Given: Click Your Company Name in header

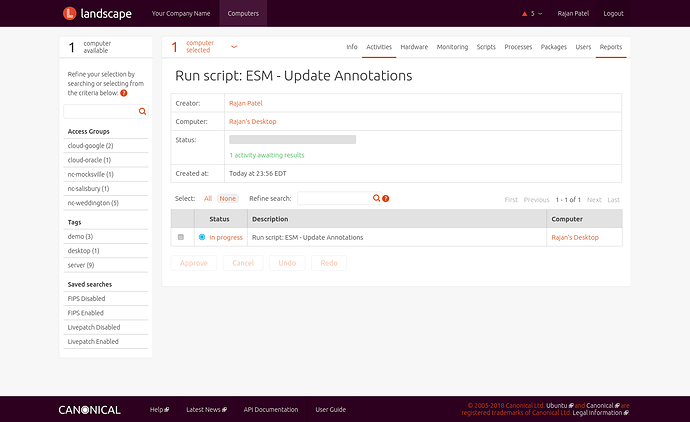Looking at the screenshot, I should (x=181, y=13).
